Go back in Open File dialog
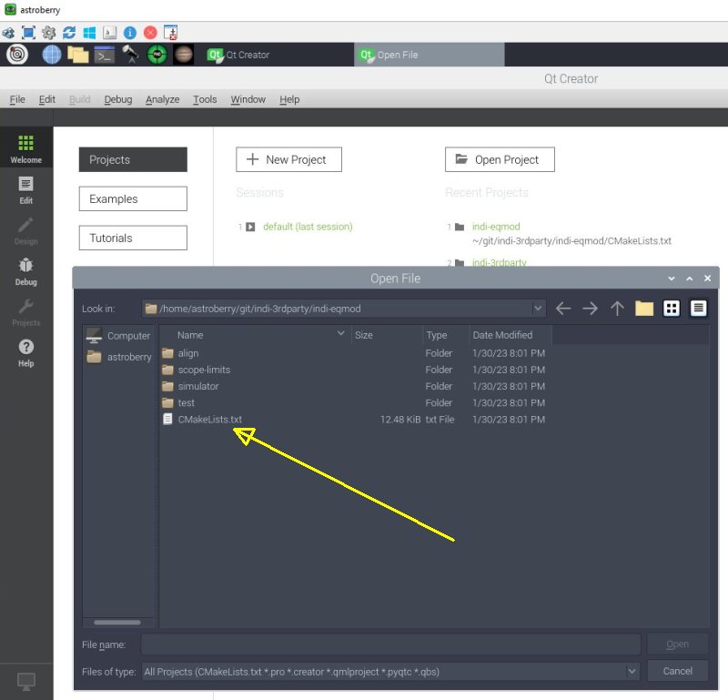 tap(563, 309)
